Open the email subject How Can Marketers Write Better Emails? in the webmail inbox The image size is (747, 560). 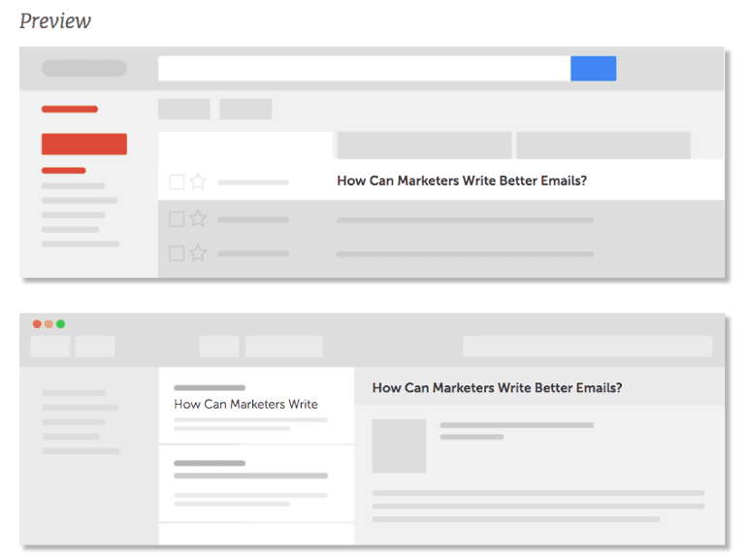[462, 181]
